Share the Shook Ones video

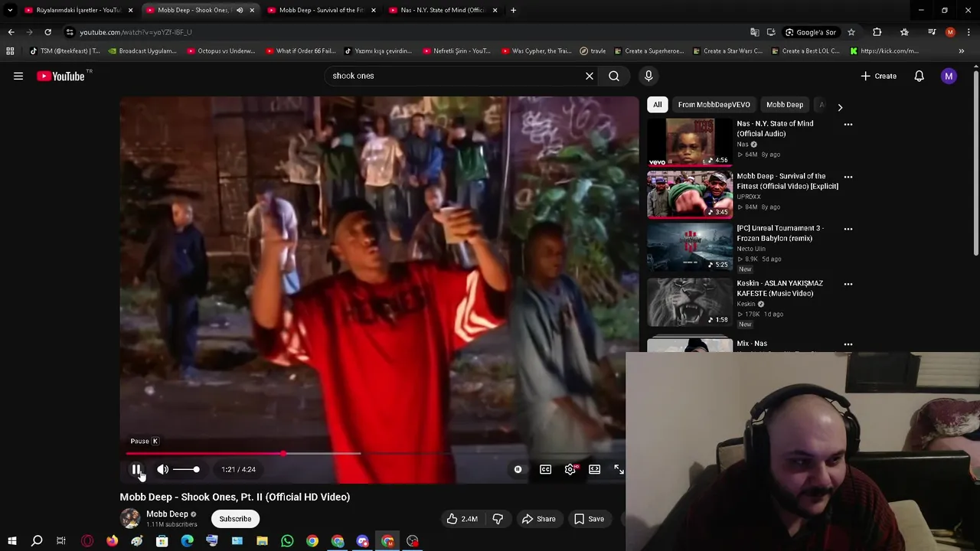pos(539,519)
